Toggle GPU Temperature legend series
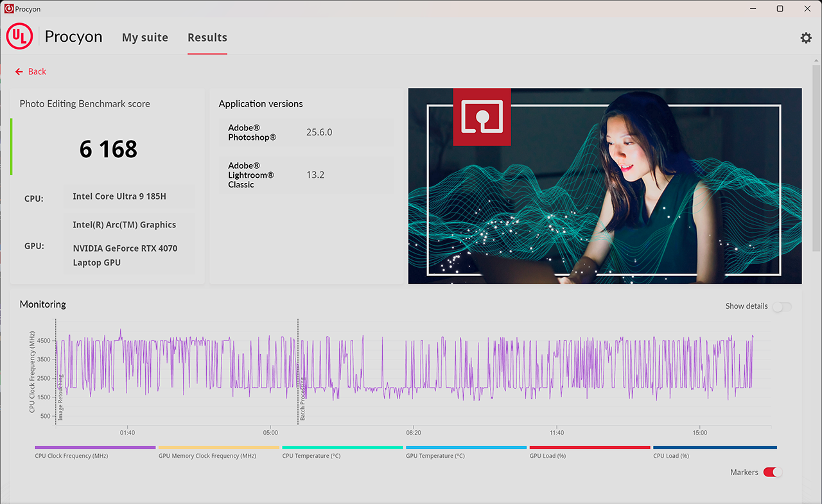This screenshot has height=504, width=822. pyautogui.click(x=466, y=451)
